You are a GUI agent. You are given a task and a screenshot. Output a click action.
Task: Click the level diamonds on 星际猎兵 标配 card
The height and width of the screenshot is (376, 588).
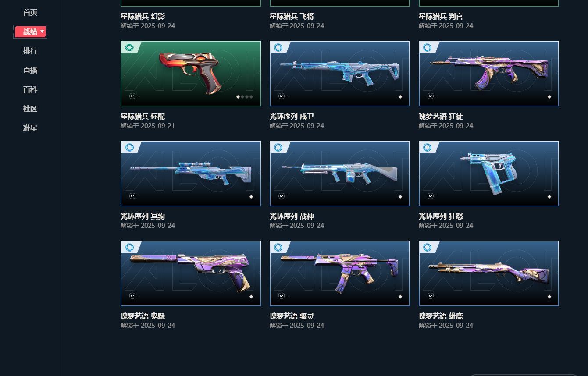(x=245, y=97)
